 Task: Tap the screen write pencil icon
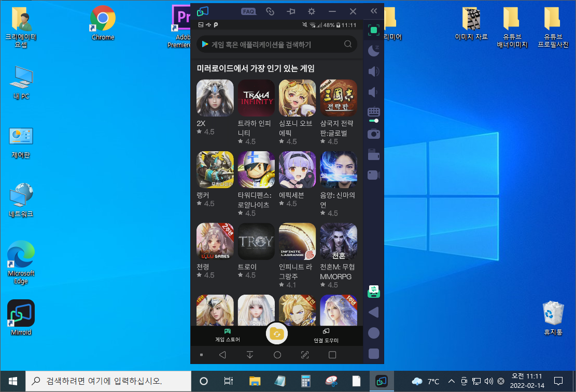coord(305,355)
